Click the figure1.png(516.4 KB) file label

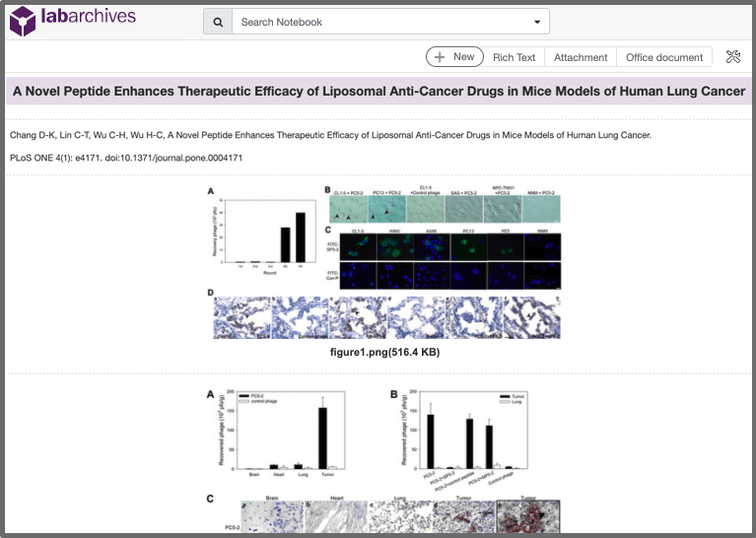pyautogui.click(x=384, y=353)
